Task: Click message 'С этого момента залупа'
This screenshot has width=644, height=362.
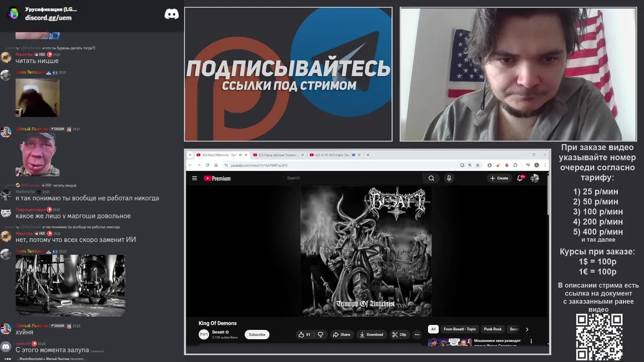Action: tap(52, 350)
